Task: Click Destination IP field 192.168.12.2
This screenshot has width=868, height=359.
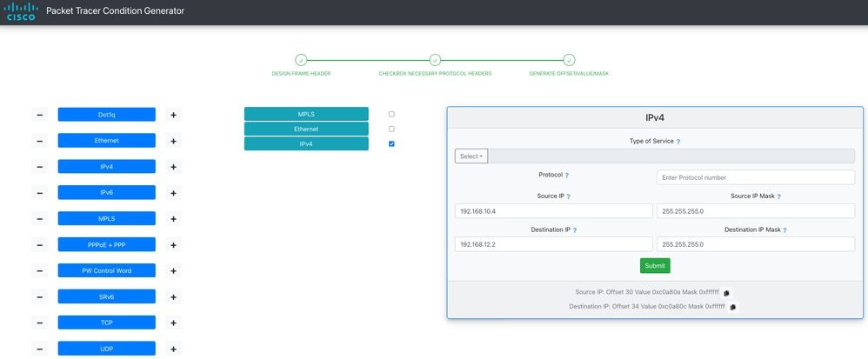Action: [553, 244]
